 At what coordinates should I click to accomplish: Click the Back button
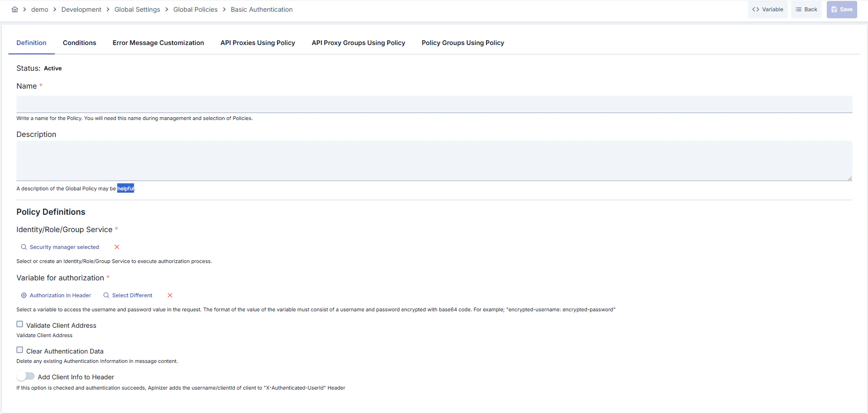click(x=806, y=9)
